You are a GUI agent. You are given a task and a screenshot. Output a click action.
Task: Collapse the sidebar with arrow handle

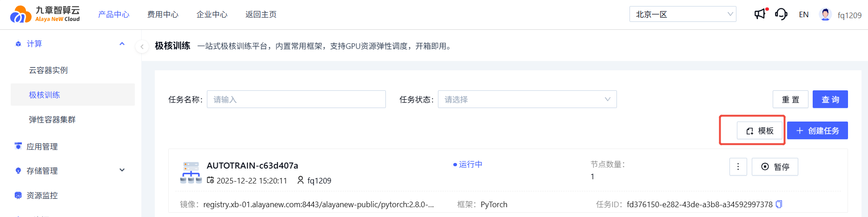[142, 47]
